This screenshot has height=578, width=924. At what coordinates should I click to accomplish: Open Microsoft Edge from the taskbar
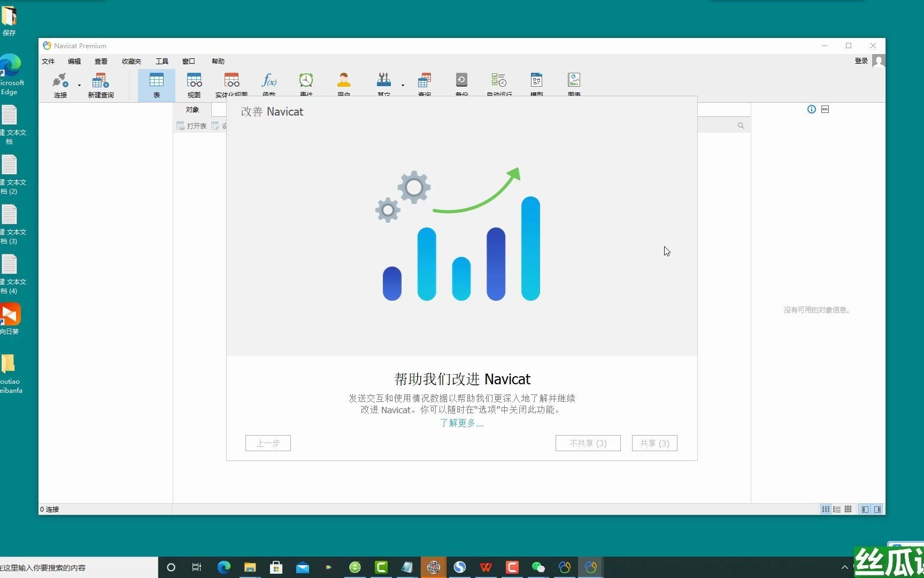coord(224,567)
